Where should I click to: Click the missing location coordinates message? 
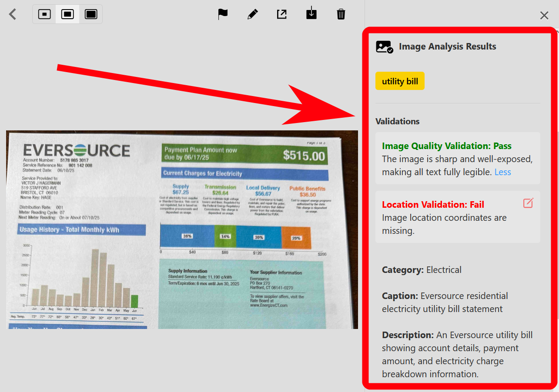click(444, 224)
